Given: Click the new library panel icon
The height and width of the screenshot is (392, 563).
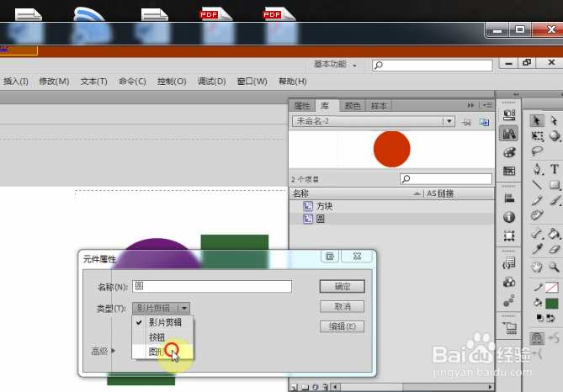Looking at the screenshot, I should tap(484, 122).
